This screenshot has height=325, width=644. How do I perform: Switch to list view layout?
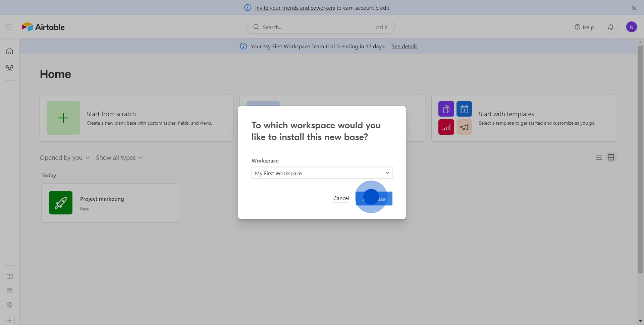pyautogui.click(x=599, y=157)
